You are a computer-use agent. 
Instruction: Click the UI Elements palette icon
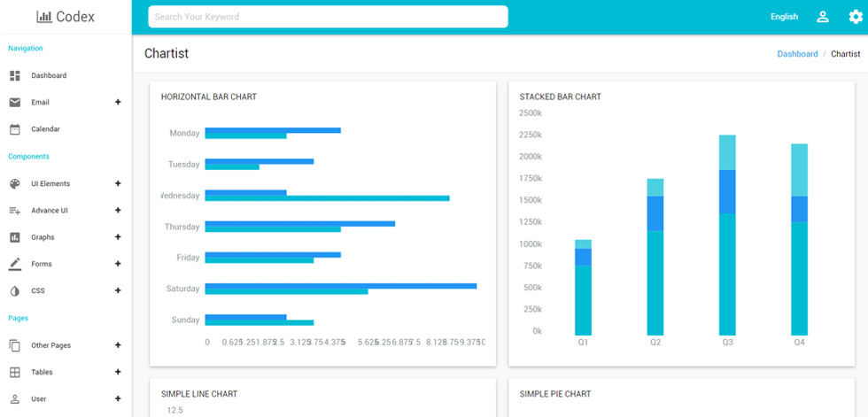15,183
